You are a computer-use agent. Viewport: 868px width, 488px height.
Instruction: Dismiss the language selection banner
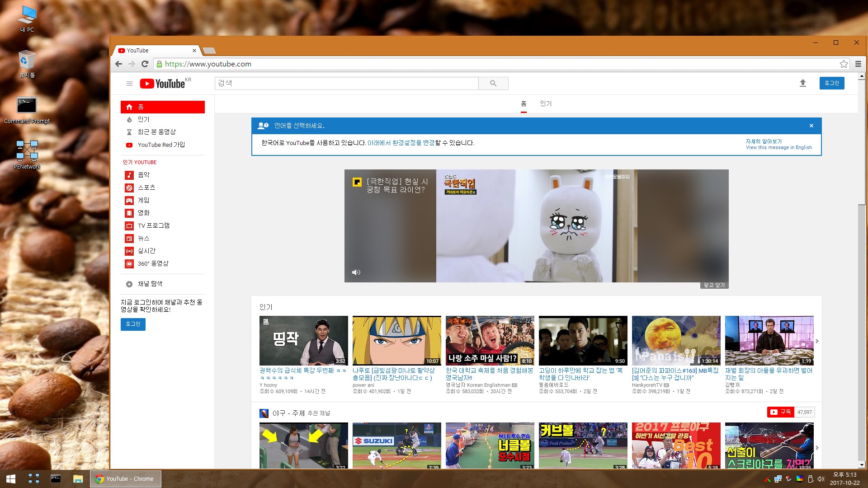811,126
